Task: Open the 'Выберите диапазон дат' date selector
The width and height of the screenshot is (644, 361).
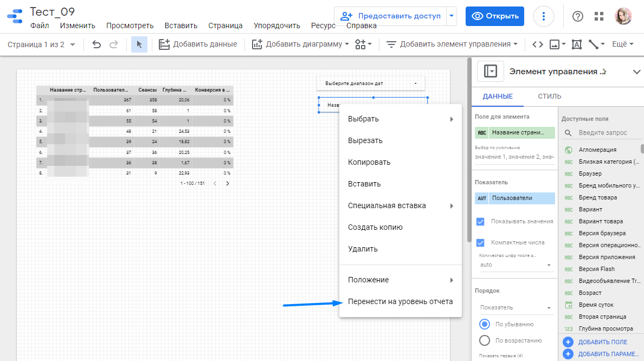Action: point(371,83)
